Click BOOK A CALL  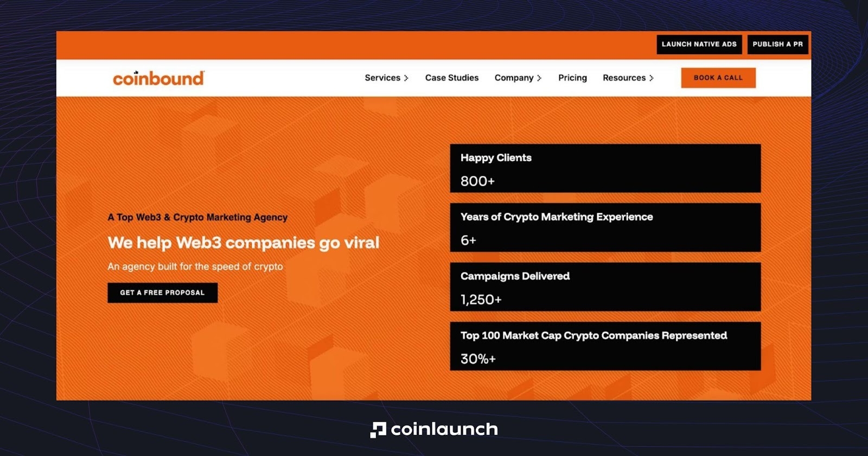tap(718, 78)
